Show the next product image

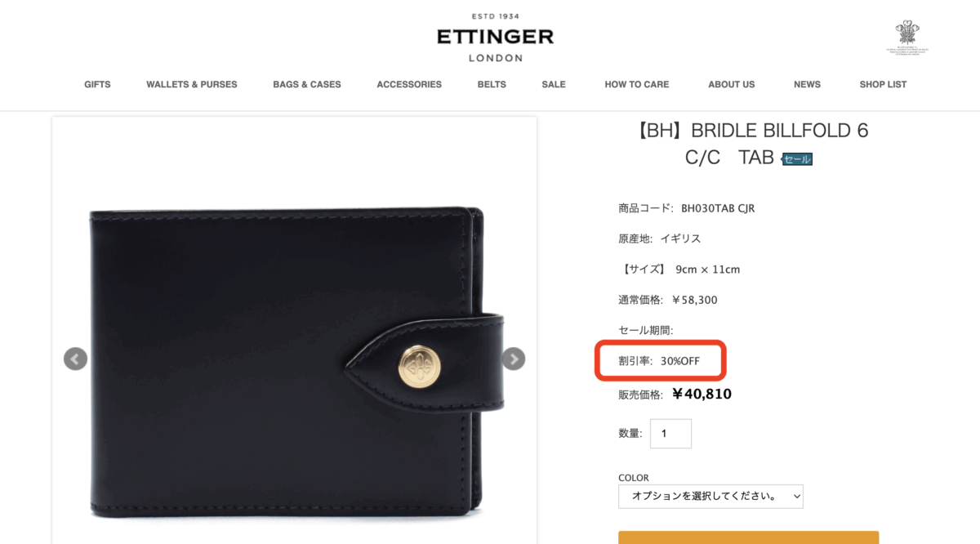513,359
